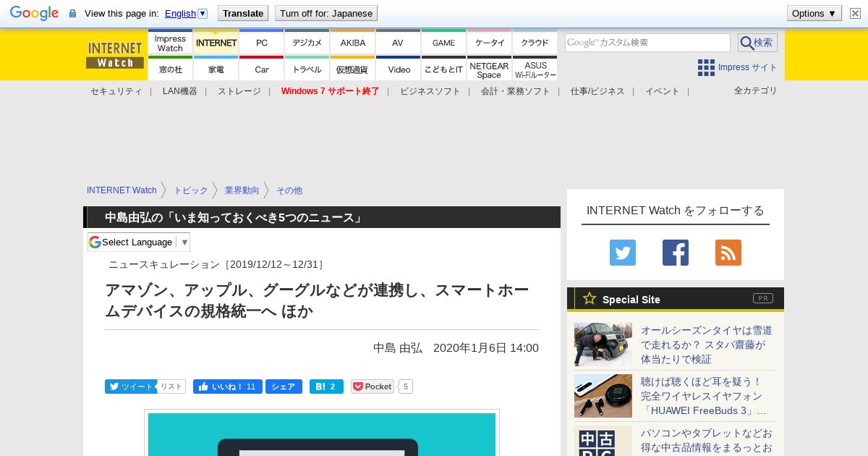Viewport: 868px width, 456px height.
Task: Open the AKIBA tab
Action: tap(352, 43)
